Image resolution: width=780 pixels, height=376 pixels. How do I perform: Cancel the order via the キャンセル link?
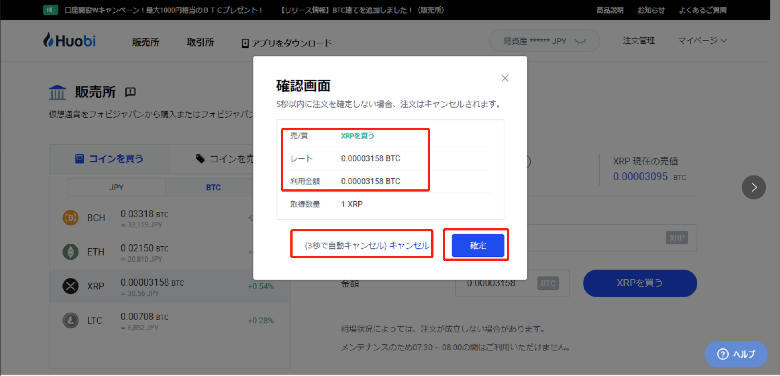point(408,245)
